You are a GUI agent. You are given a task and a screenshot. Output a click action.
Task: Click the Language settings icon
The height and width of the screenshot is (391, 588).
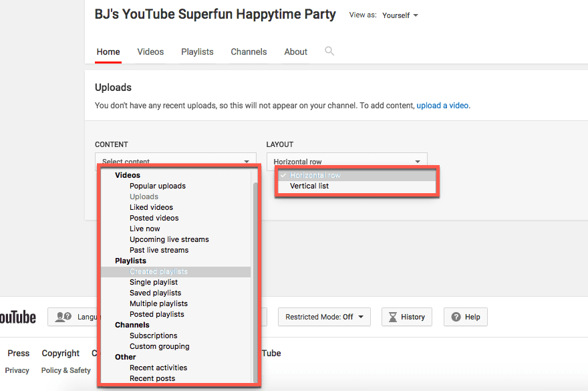click(63, 317)
